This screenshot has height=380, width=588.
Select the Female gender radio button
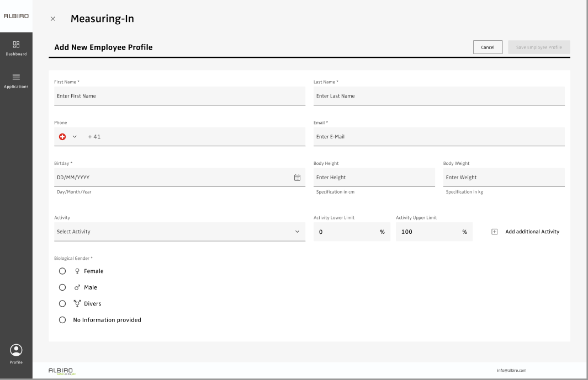(62, 271)
